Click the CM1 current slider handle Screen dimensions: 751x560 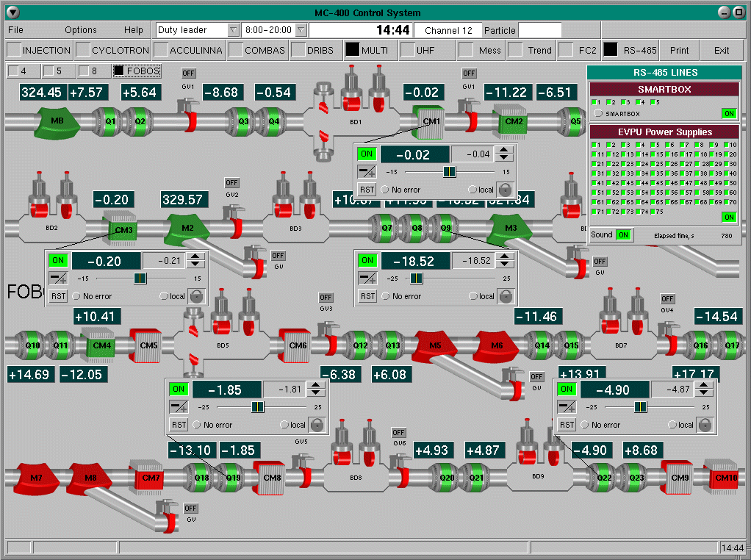[449, 171]
